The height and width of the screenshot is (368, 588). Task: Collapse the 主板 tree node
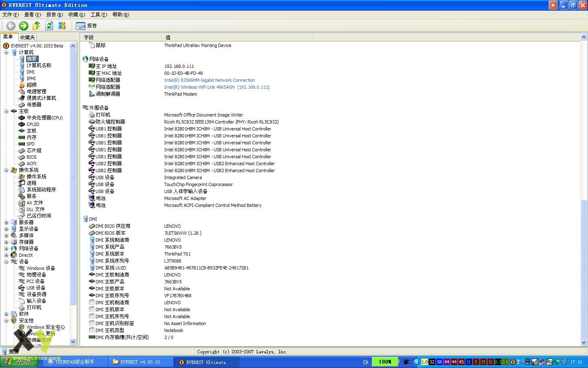(x=7, y=111)
